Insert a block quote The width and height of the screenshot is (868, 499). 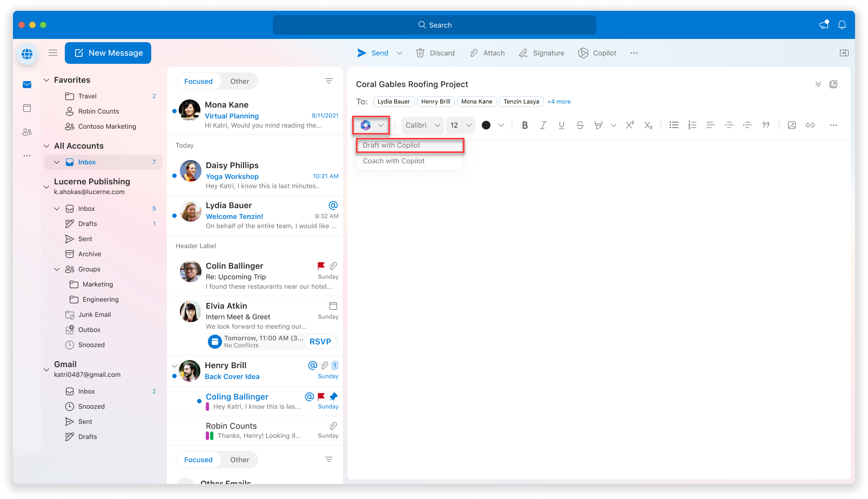tap(766, 125)
